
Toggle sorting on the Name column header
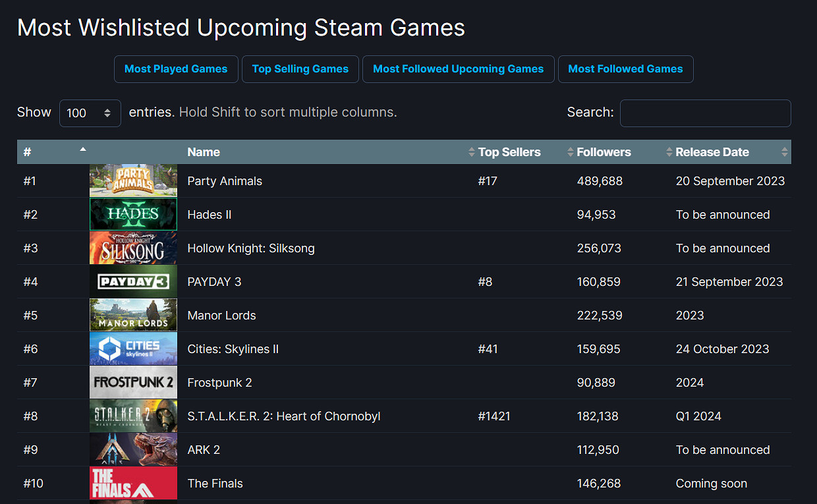(204, 152)
